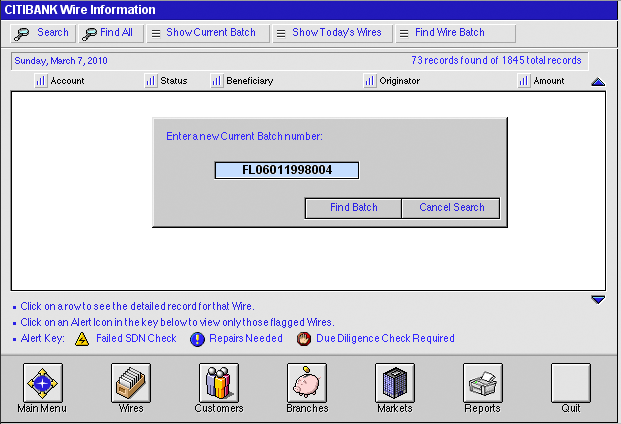Open the Reports printer icon

(x=482, y=383)
